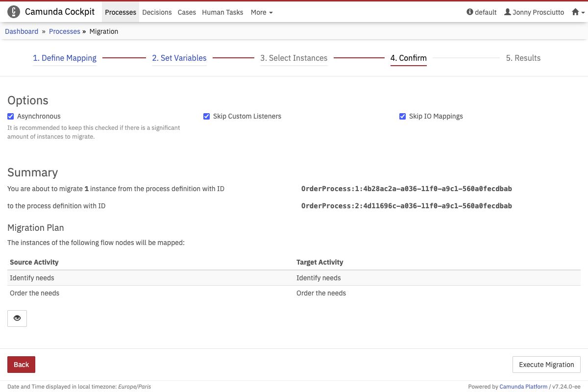588x392 pixels.
Task: Open the Processes navigation tab
Action: pyautogui.click(x=121, y=12)
